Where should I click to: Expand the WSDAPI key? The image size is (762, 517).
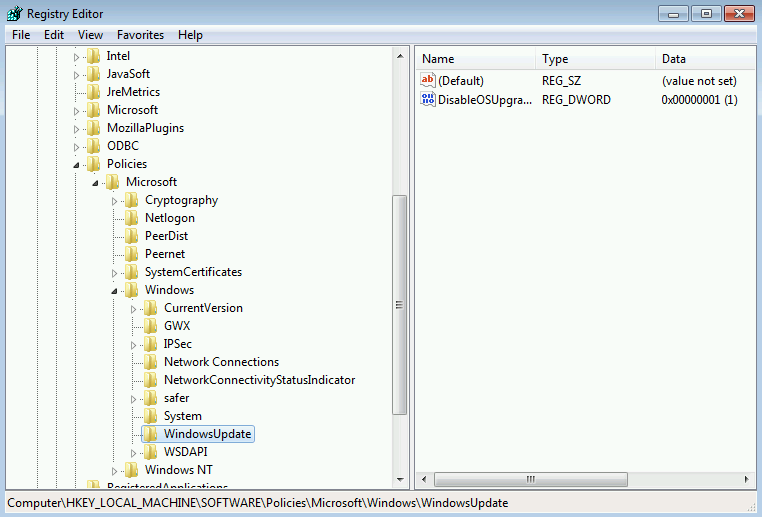(x=134, y=453)
